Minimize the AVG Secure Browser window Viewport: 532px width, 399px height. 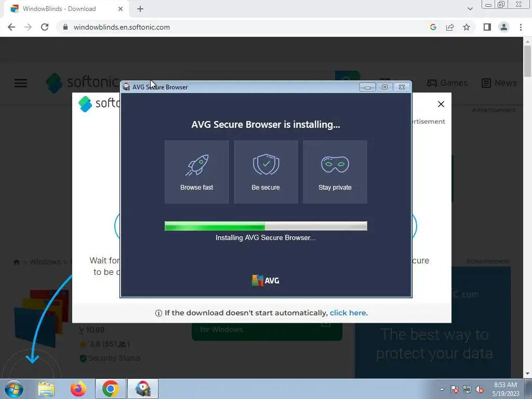click(x=367, y=87)
